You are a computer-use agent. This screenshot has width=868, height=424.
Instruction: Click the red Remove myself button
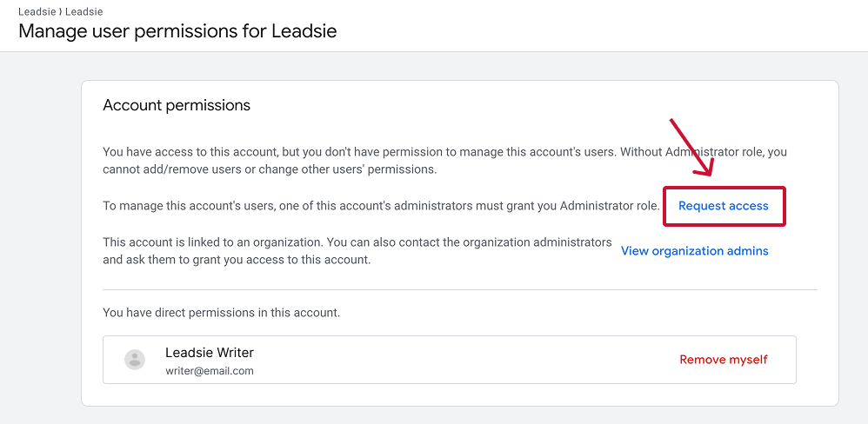point(723,360)
